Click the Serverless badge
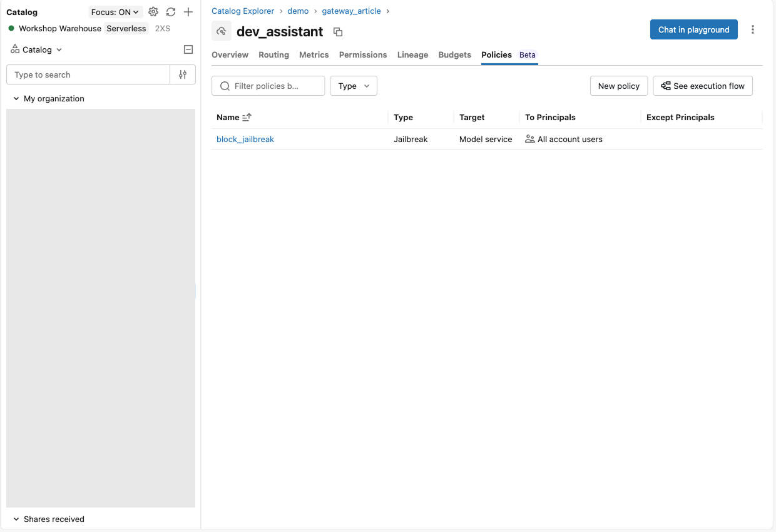Image resolution: width=776 pixels, height=532 pixels. click(126, 28)
